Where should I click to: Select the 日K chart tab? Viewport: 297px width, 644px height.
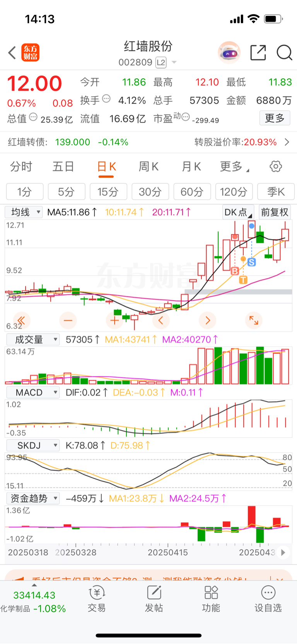point(106,167)
